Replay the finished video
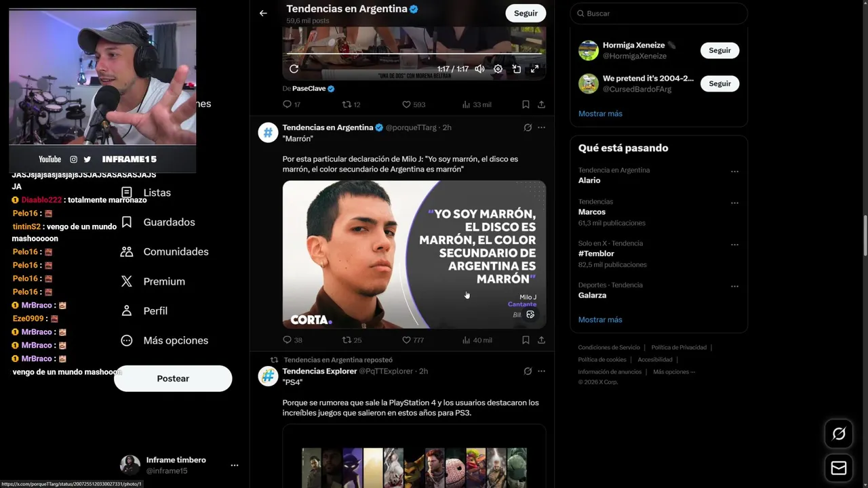The height and width of the screenshot is (488, 868). tap(294, 68)
